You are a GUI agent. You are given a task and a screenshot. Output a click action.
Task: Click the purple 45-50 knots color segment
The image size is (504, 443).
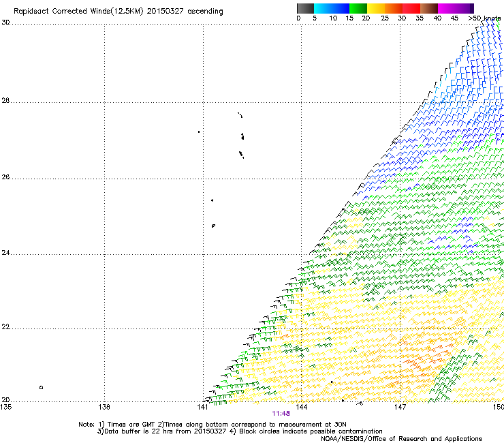click(x=464, y=8)
